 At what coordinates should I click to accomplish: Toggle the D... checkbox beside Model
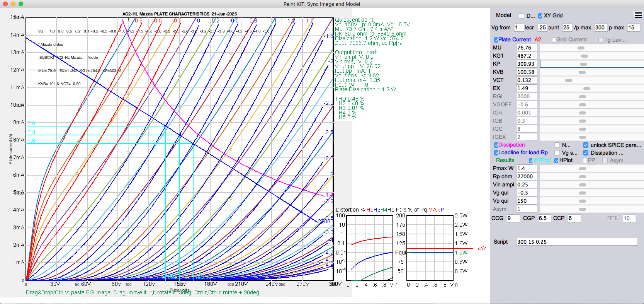[522, 16]
